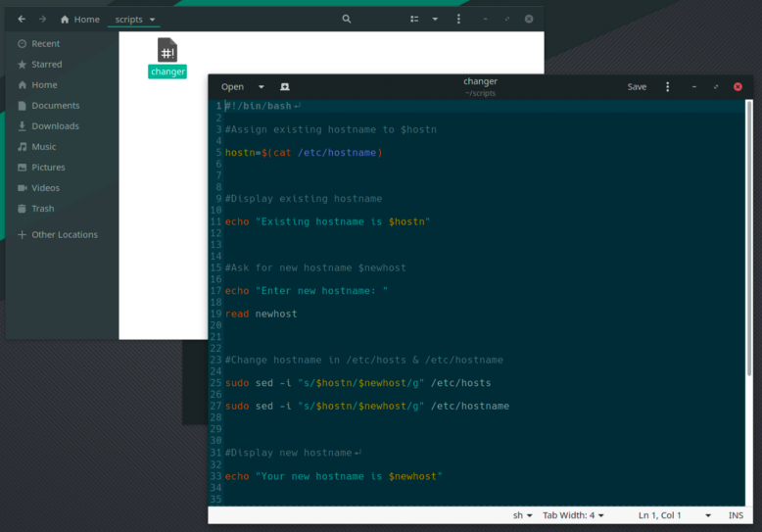
Task: Click changer title in editor header
Action: click(480, 81)
